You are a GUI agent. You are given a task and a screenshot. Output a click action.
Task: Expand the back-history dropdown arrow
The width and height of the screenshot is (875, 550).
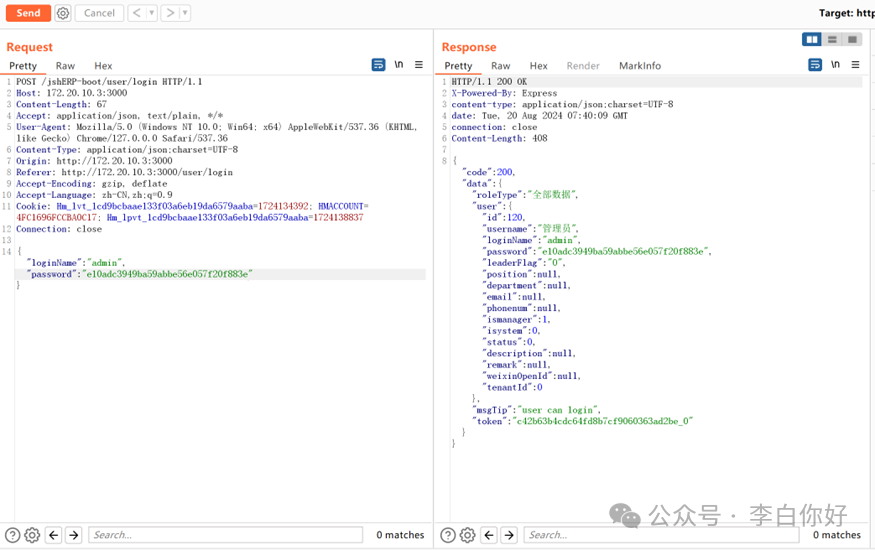pyautogui.click(x=151, y=13)
